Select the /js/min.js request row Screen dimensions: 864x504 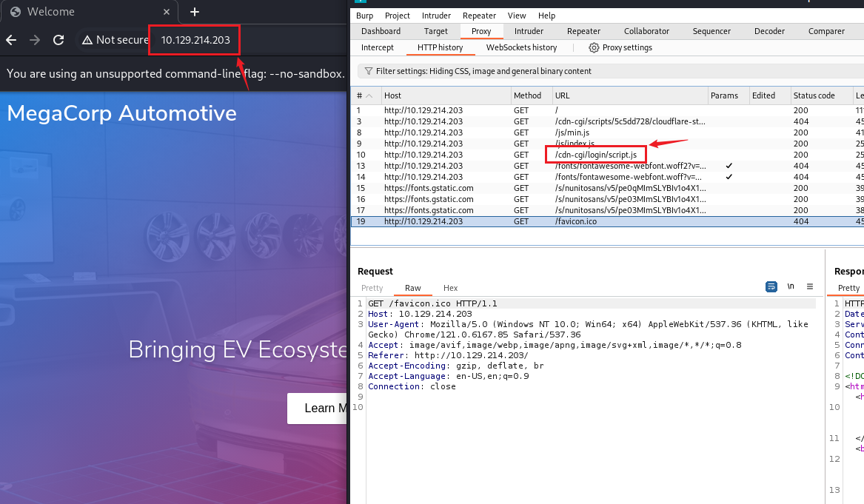(x=607, y=132)
